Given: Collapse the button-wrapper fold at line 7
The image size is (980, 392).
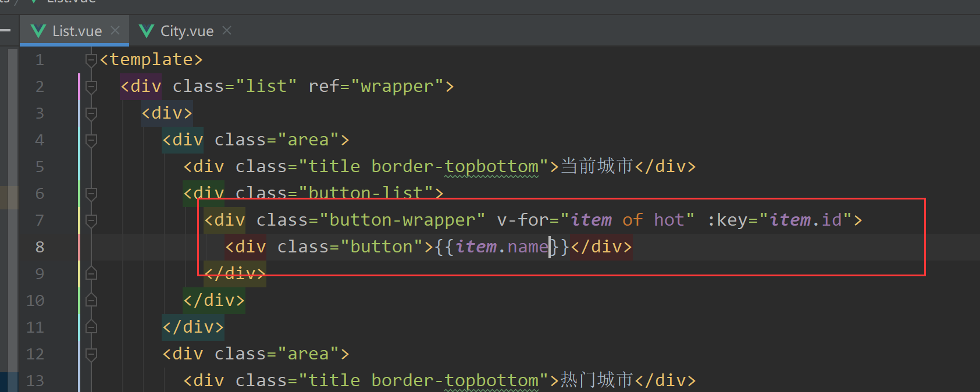Looking at the screenshot, I should click(x=91, y=220).
